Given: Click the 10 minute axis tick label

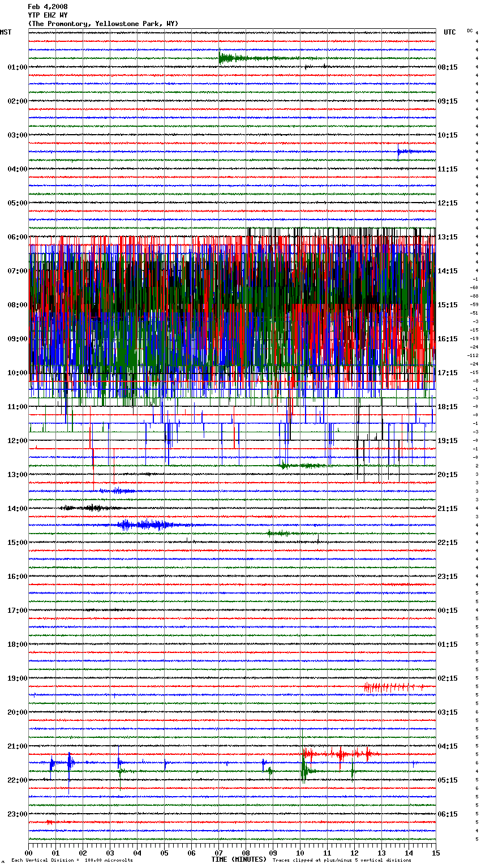Looking at the screenshot, I should click(300, 853).
